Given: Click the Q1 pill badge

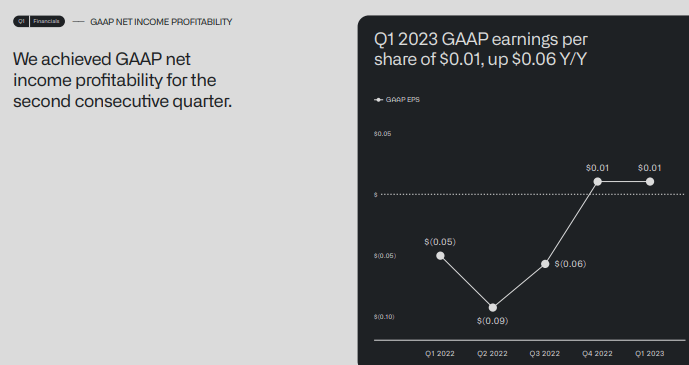Looking at the screenshot, I should pos(21,22).
